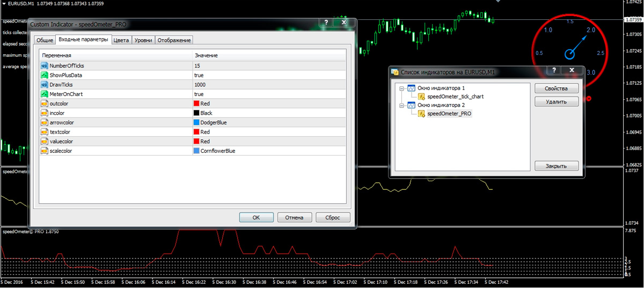Toggle the ShowPlusData true value
Viewport: 644px width, 288px height.
199,75
